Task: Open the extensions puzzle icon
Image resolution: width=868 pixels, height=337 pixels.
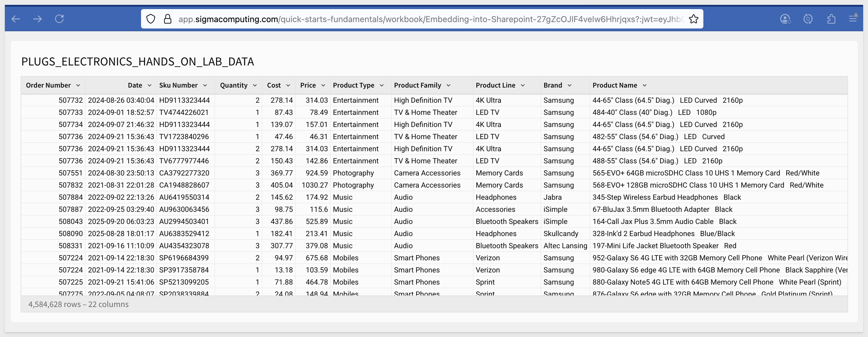Action: pyautogui.click(x=831, y=19)
